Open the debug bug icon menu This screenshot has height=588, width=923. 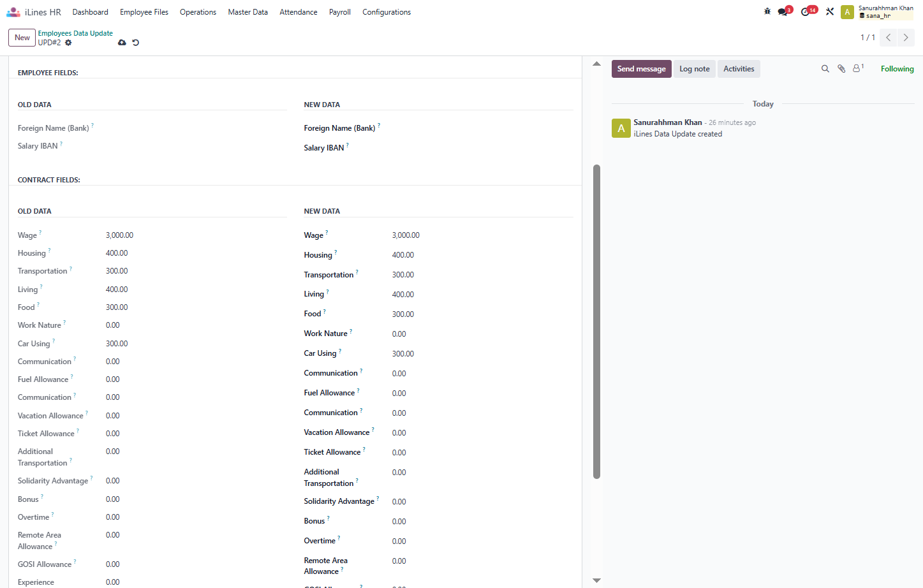click(767, 11)
